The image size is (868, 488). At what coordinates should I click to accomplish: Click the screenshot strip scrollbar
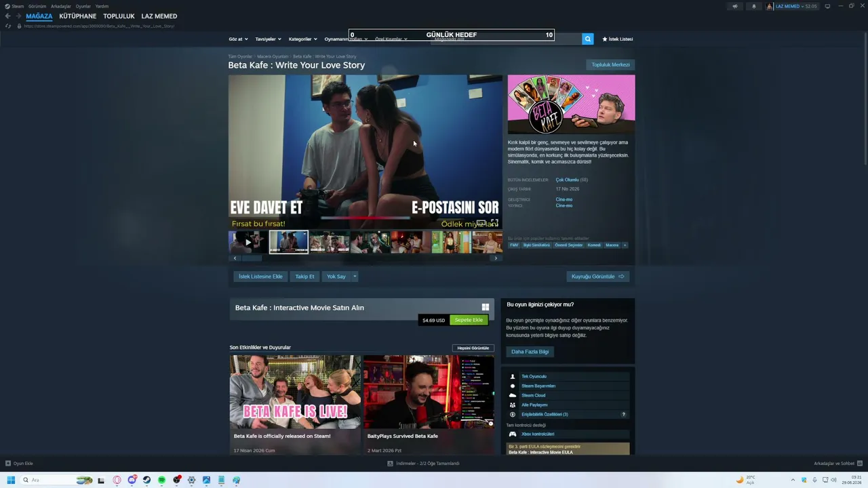[x=252, y=258]
